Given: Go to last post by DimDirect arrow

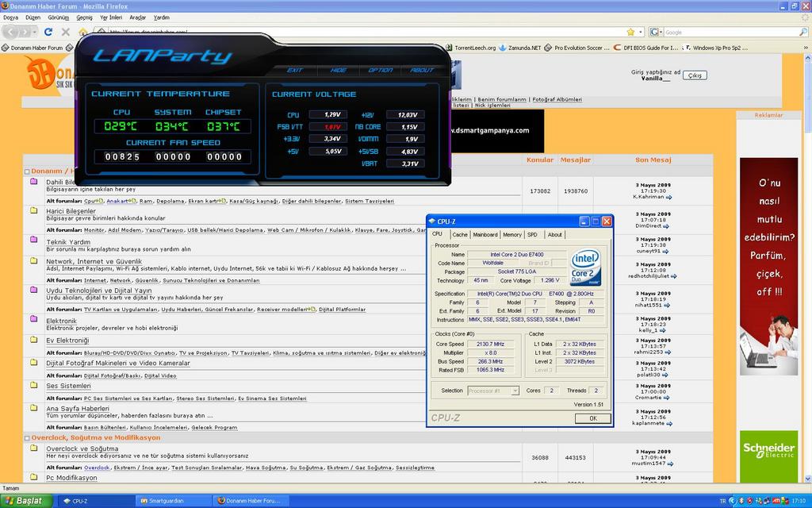Looking at the screenshot, I should pyautogui.click(x=666, y=226).
